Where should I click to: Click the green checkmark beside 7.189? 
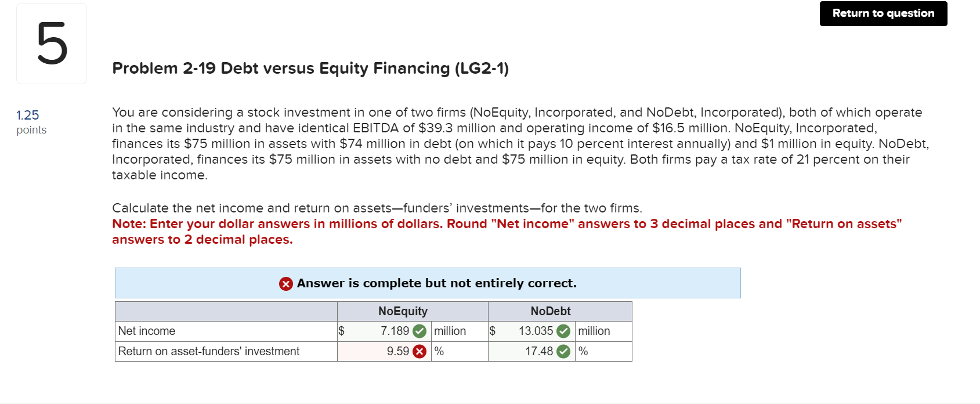[x=420, y=331]
